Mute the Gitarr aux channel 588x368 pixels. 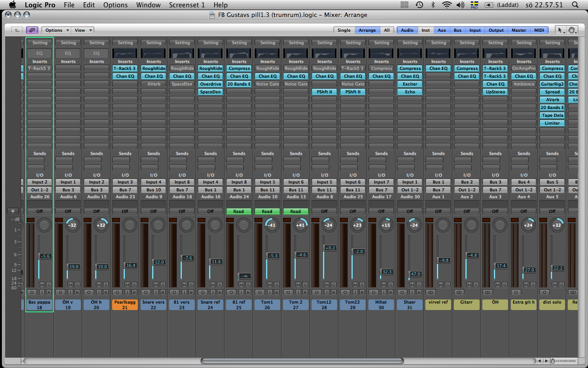[x=469, y=285]
